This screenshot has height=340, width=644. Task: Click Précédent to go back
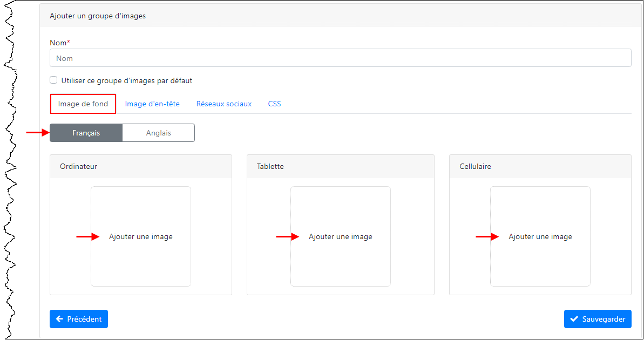[79, 319]
